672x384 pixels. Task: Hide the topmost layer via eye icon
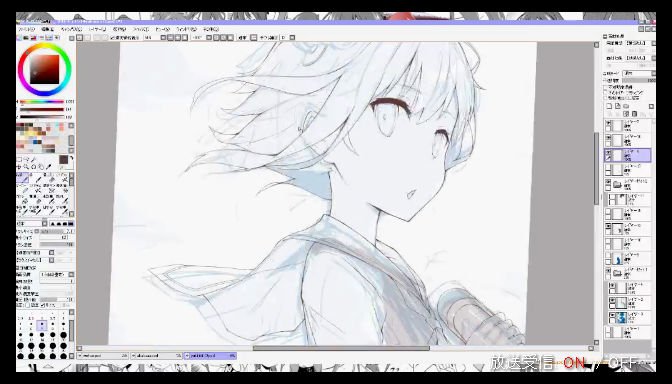click(x=608, y=123)
